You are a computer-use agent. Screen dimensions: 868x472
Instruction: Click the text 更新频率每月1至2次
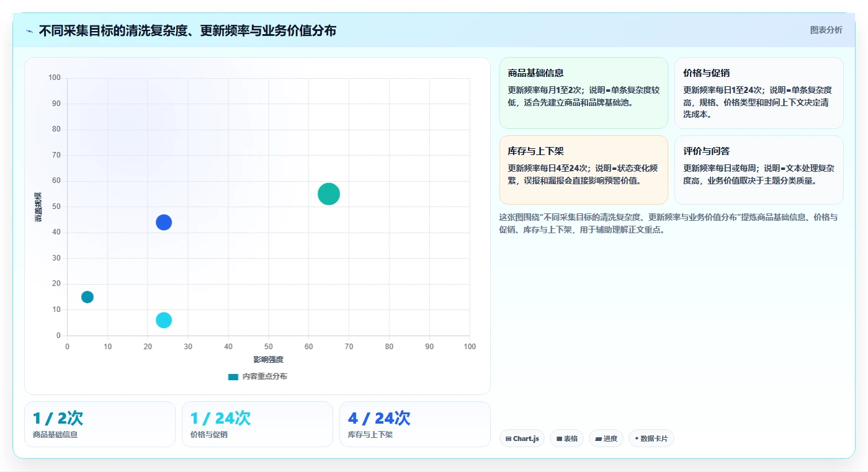tap(545, 90)
